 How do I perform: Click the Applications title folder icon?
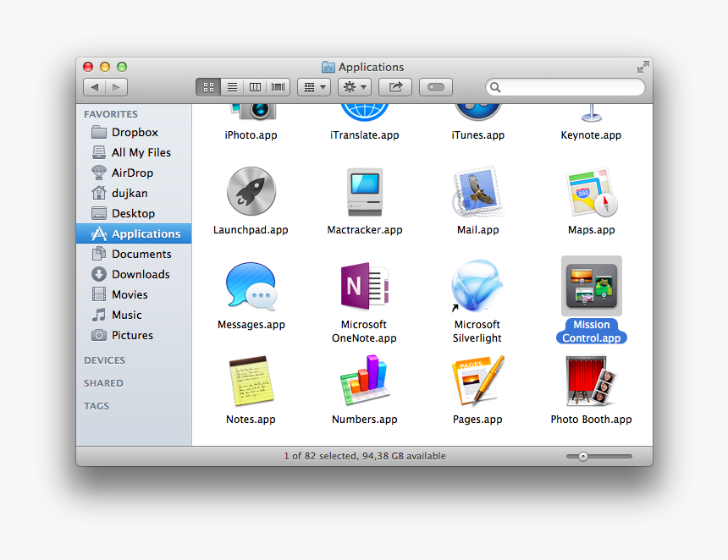328,68
